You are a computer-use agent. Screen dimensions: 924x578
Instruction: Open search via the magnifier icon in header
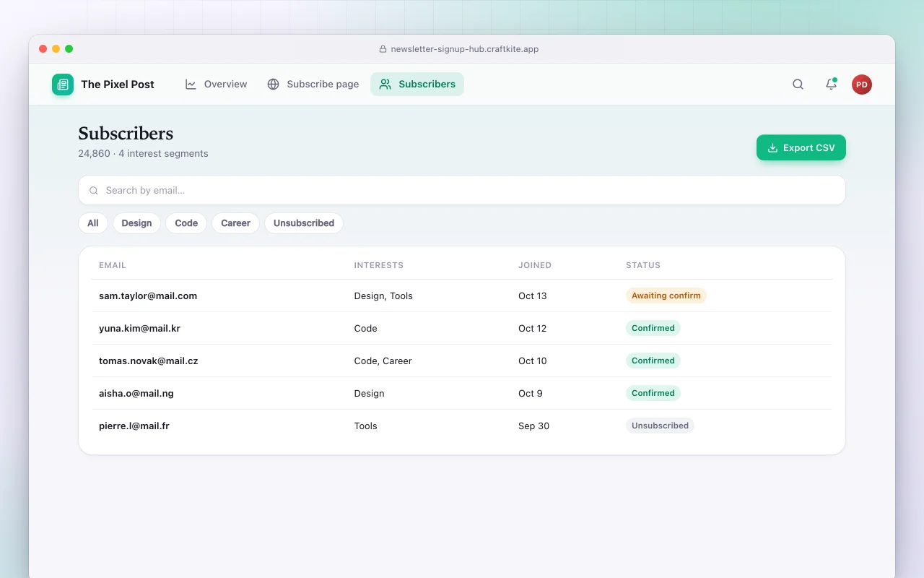798,85
